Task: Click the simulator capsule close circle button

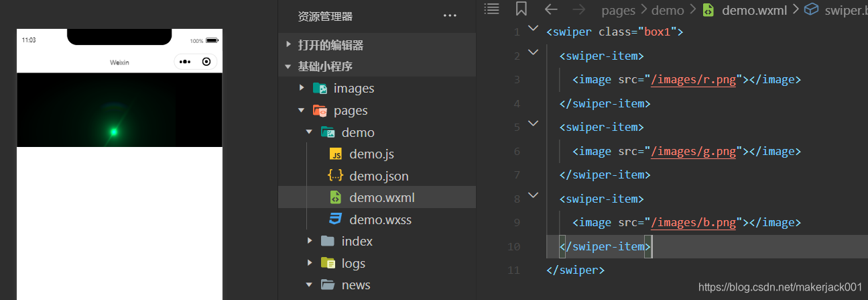Action: click(x=206, y=62)
